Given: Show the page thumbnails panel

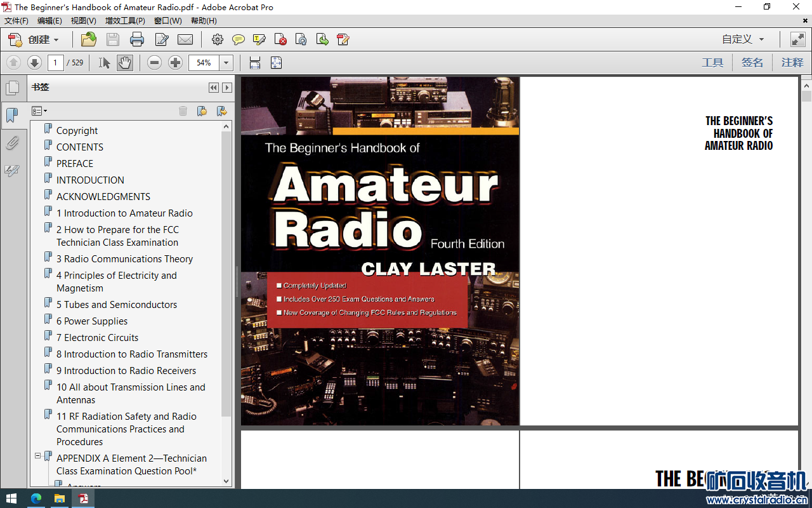Looking at the screenshot, I should [x=12, y=88].
